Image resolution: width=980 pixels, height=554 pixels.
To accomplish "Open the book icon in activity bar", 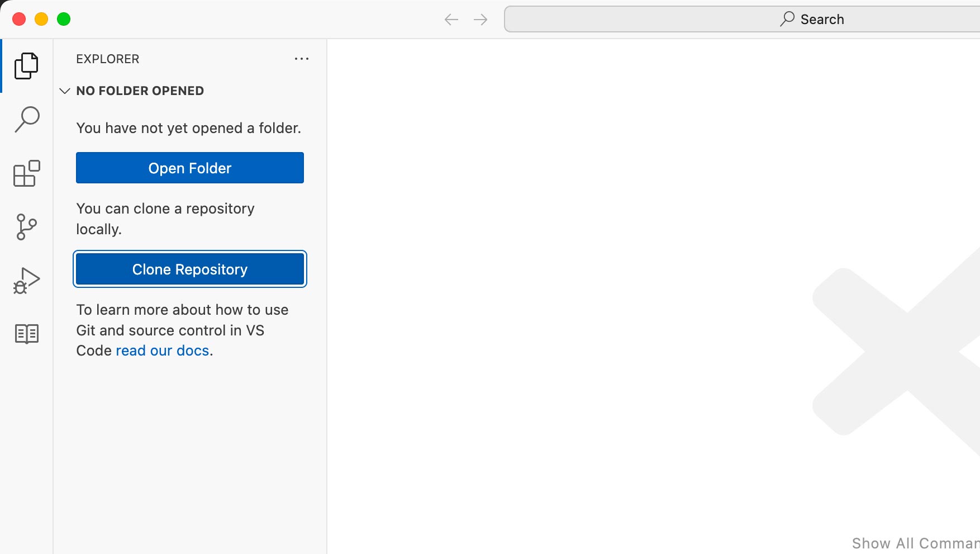I will [x=26, y=334].
